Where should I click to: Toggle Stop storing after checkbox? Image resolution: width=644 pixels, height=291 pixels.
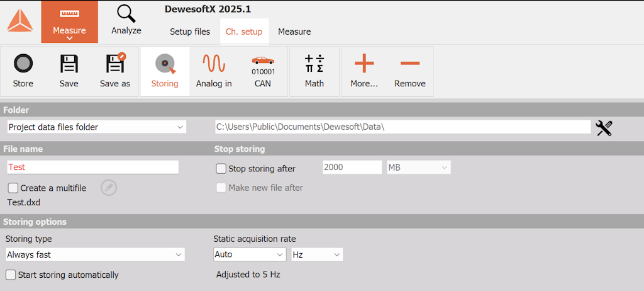pyautogui.click(x=221, y=168)
